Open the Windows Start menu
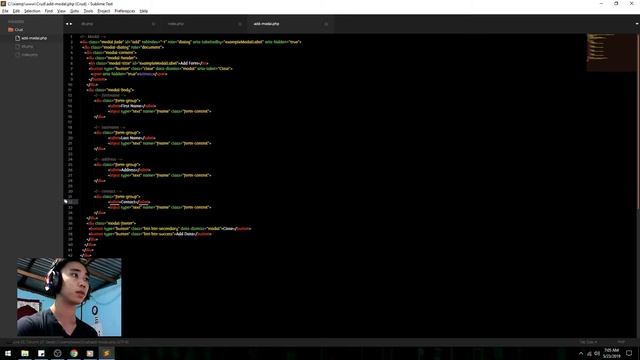This screenshot has height=360, width=640. (8, 353)
